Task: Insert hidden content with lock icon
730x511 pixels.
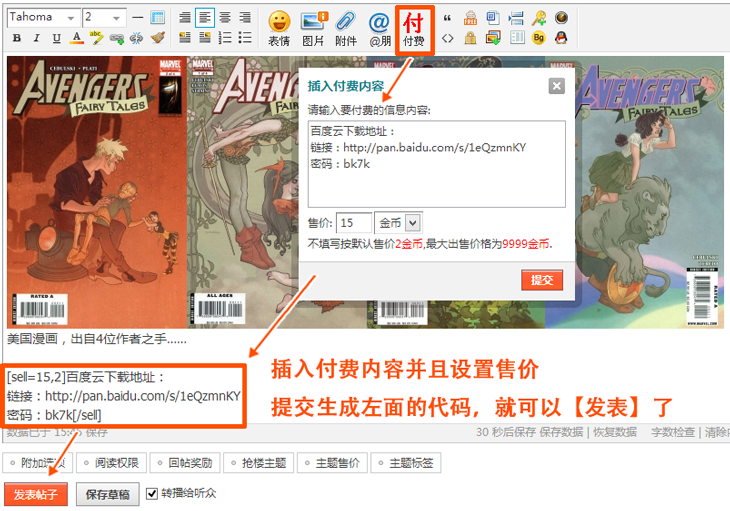Action: [x=470, y=38]
